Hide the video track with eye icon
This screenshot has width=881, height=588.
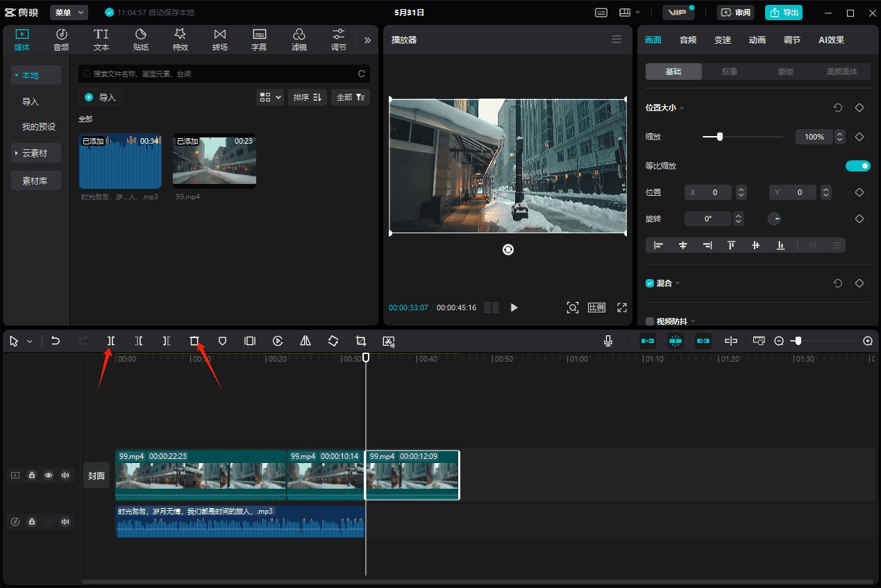coord(49,476)
